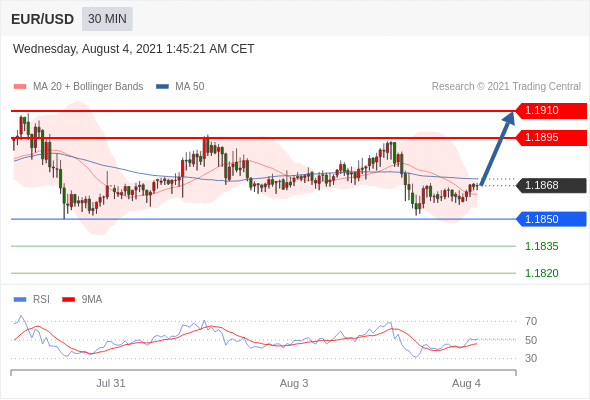590x400 pixels.
Task: Select the chart date and time text
Action: [x=134, y=49]
